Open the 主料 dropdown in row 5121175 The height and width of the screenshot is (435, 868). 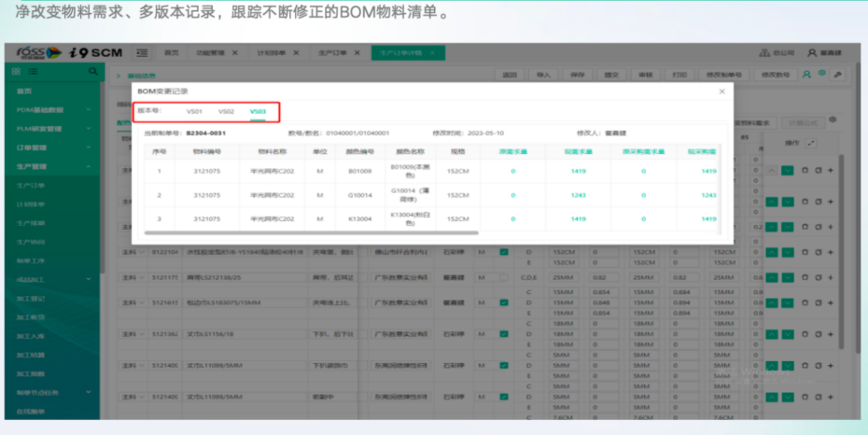click(133, 277)
